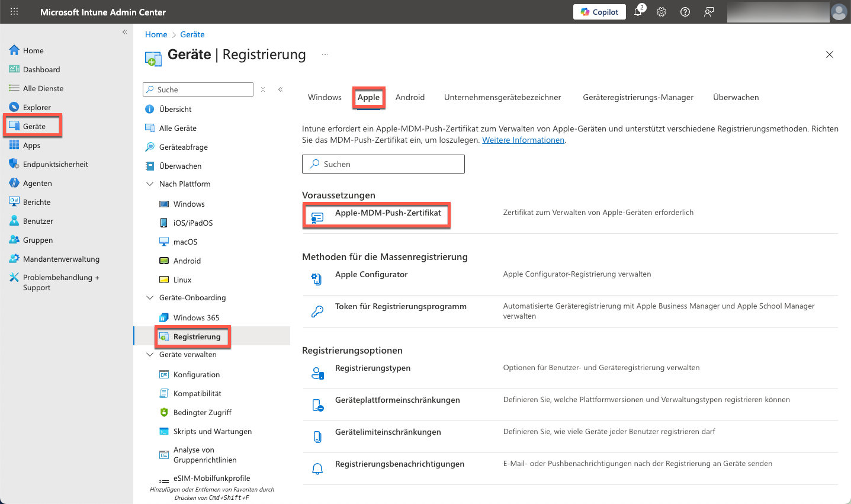Screen dimensions: 851x504
Task: Collapse the Geräte verwalten section
Action: tap(150, 355)
